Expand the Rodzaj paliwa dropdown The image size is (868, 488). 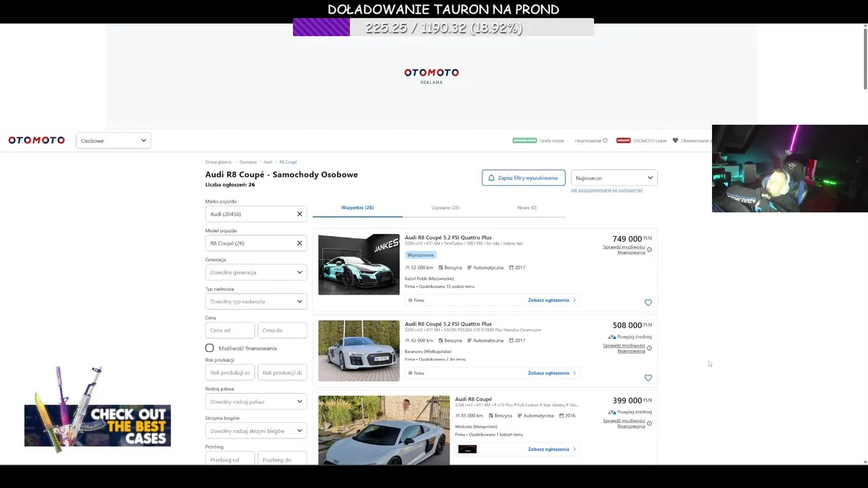pos(256,402)
